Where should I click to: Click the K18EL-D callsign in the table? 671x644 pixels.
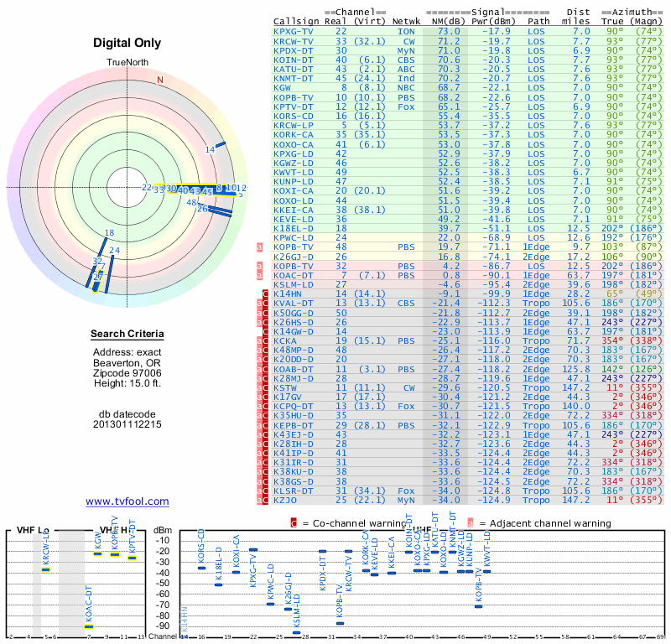coord(294,228)
